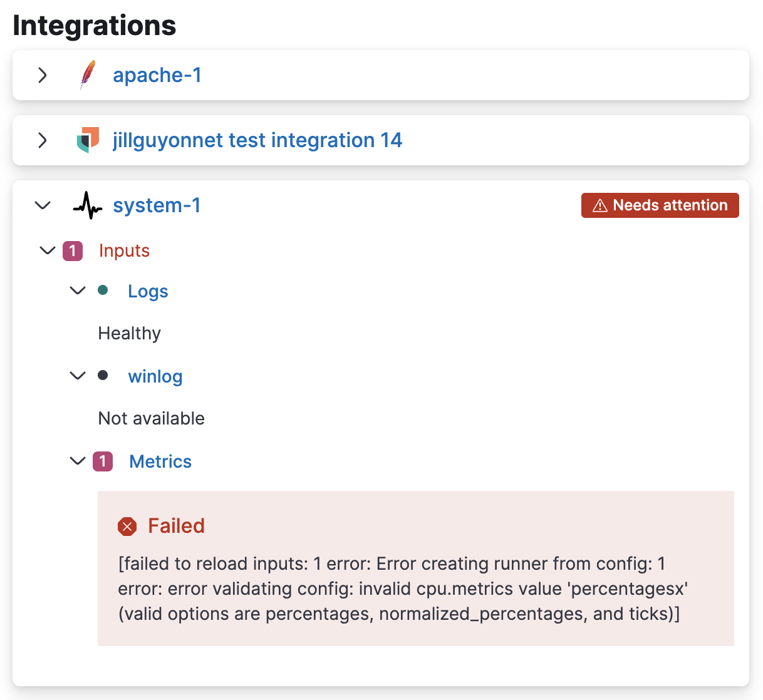Screen dimensions: 763x700
Task: Expand the apache-1 integration row
Action: [42, 75]
